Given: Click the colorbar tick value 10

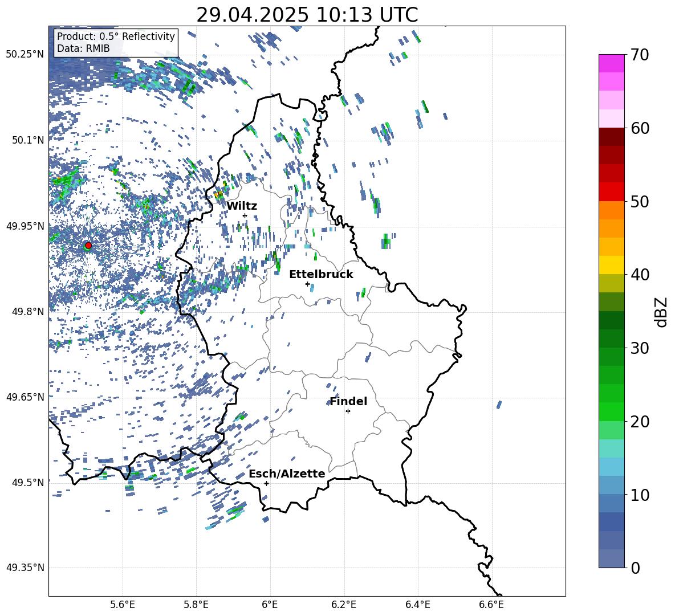Looking at the screenshot, I should 639,495.
